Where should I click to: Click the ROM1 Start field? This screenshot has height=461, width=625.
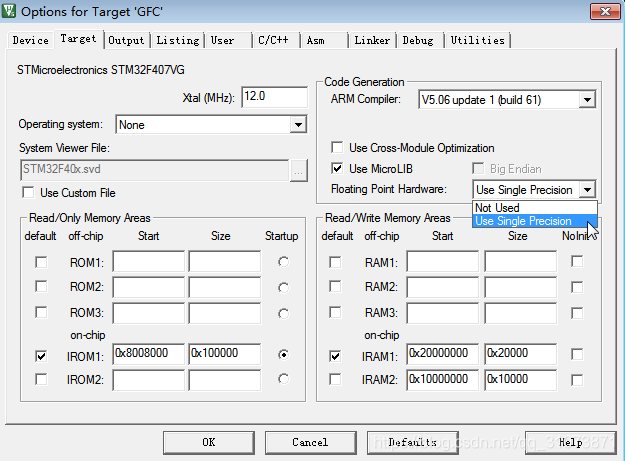pyautogui.click(x=149, y=261)
